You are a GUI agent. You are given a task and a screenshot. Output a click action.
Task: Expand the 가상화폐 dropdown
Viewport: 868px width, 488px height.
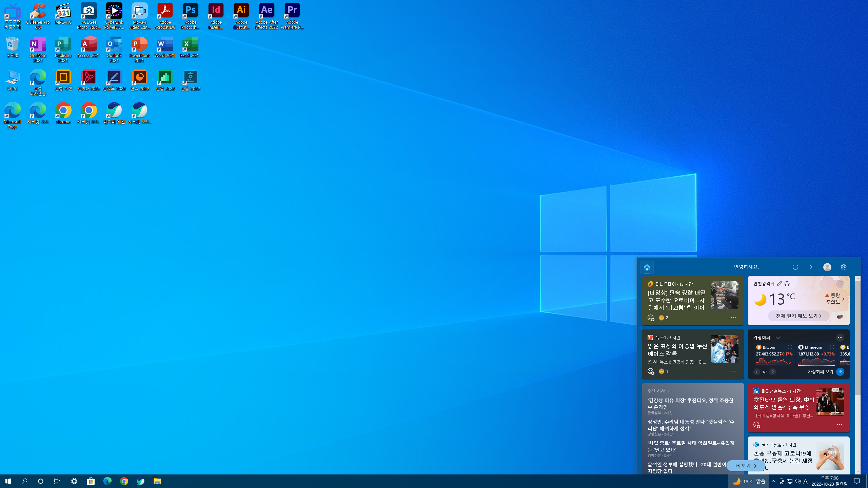(778, 338)
